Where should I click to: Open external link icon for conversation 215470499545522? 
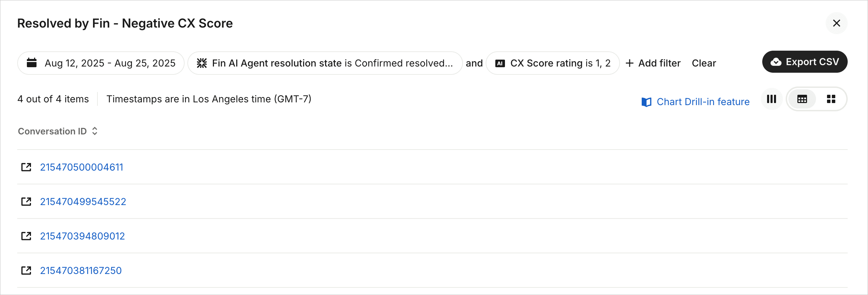(x=26, y=202)
